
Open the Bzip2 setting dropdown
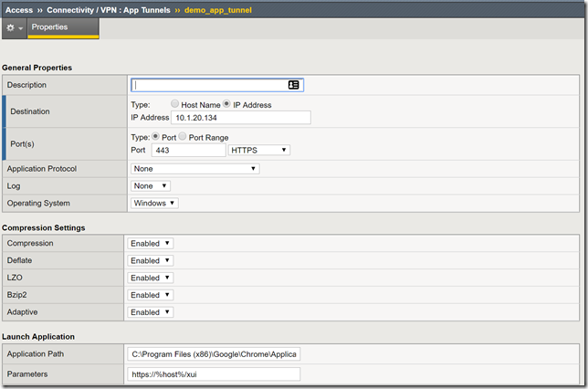coord(151,295)
